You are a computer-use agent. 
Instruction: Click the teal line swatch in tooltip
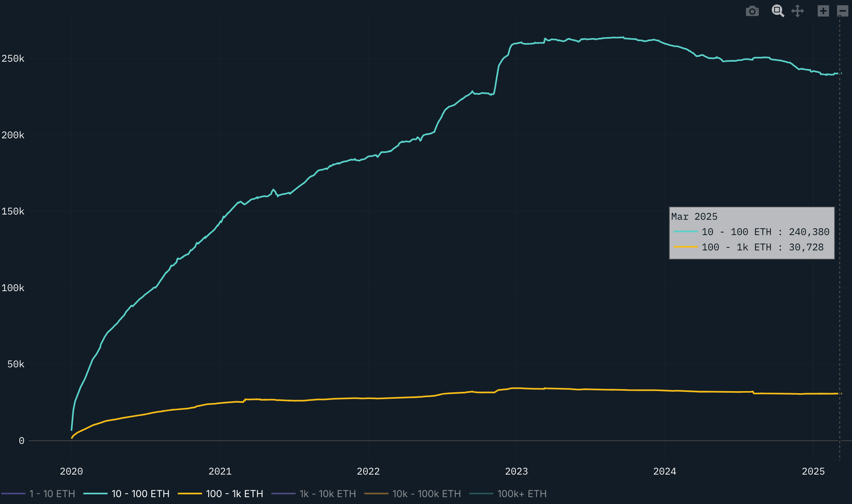[x=685, y=231]
